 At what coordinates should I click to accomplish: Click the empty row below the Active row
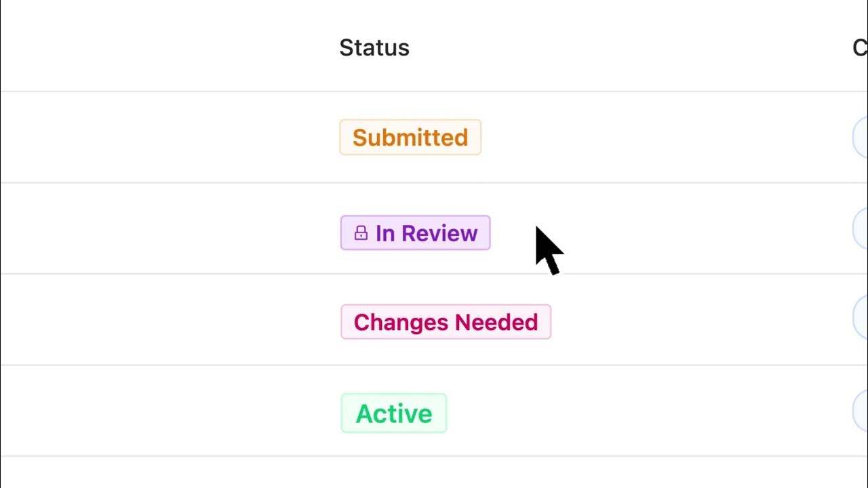point(434,472)
